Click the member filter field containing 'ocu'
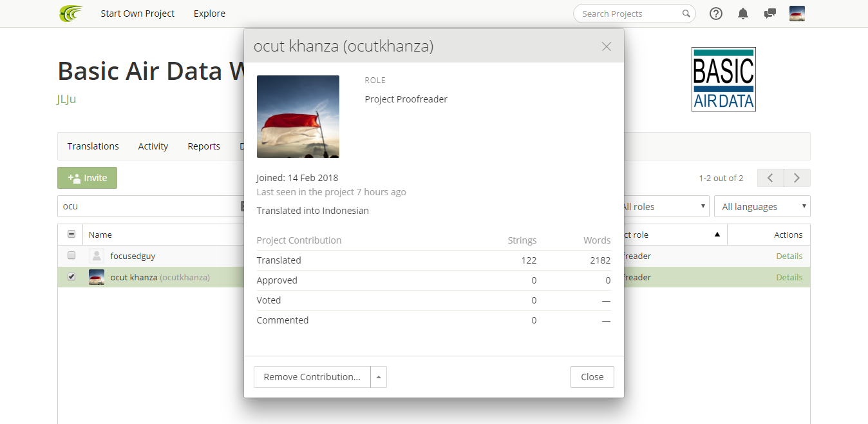This screenshot has width=868, height=424. point(149,207)
